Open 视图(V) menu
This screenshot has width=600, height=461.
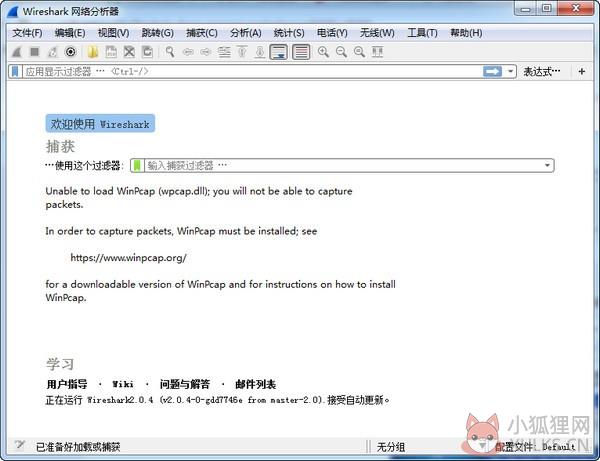[x=113, y=33]
